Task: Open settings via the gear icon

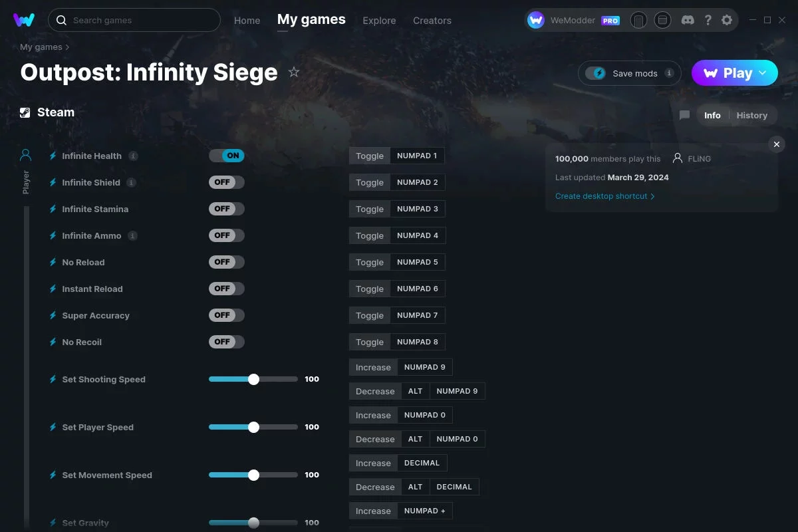Action: (x=727, y=20)
